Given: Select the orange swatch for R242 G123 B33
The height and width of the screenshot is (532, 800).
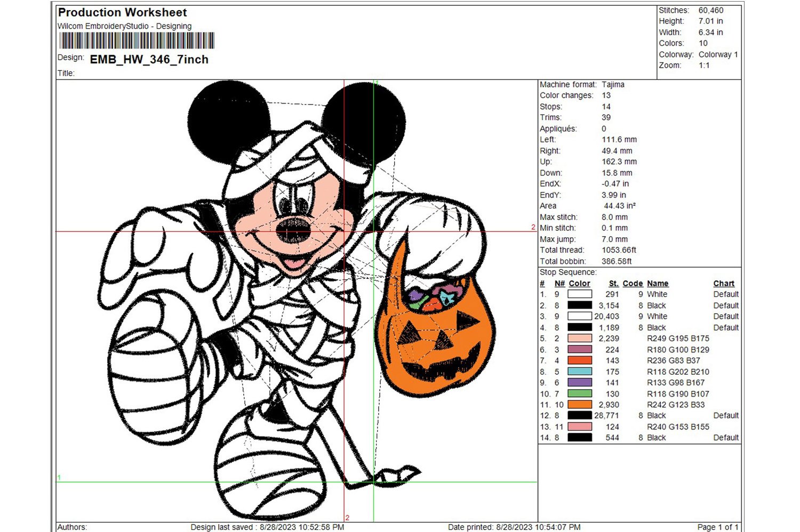Looking at the screenshot, I should [x=580, y=404].
